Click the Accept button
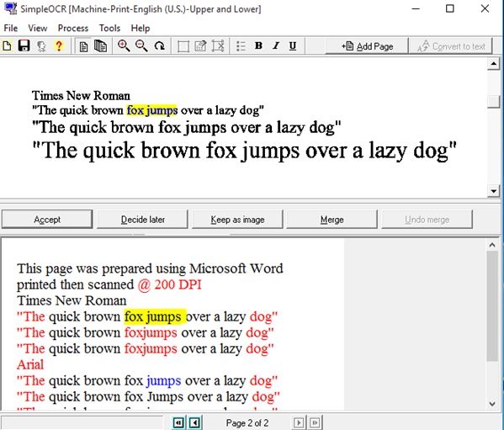The image size is (504, 430). [x=47, y=220]
